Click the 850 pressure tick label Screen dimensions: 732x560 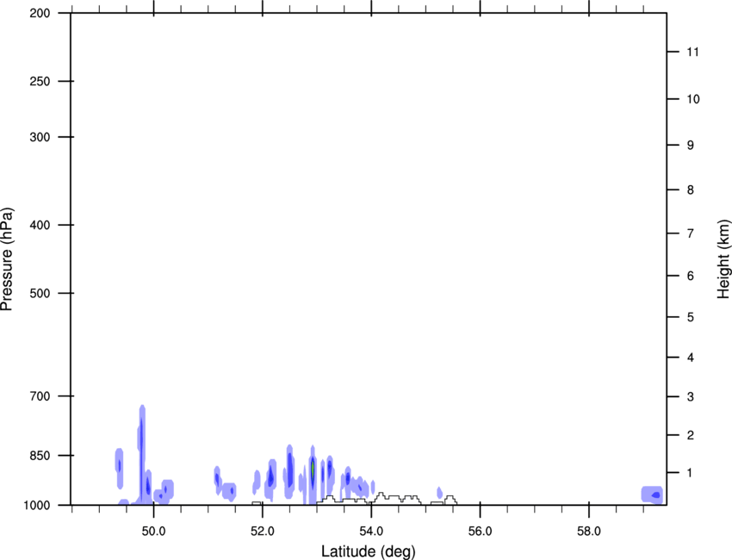40,456
